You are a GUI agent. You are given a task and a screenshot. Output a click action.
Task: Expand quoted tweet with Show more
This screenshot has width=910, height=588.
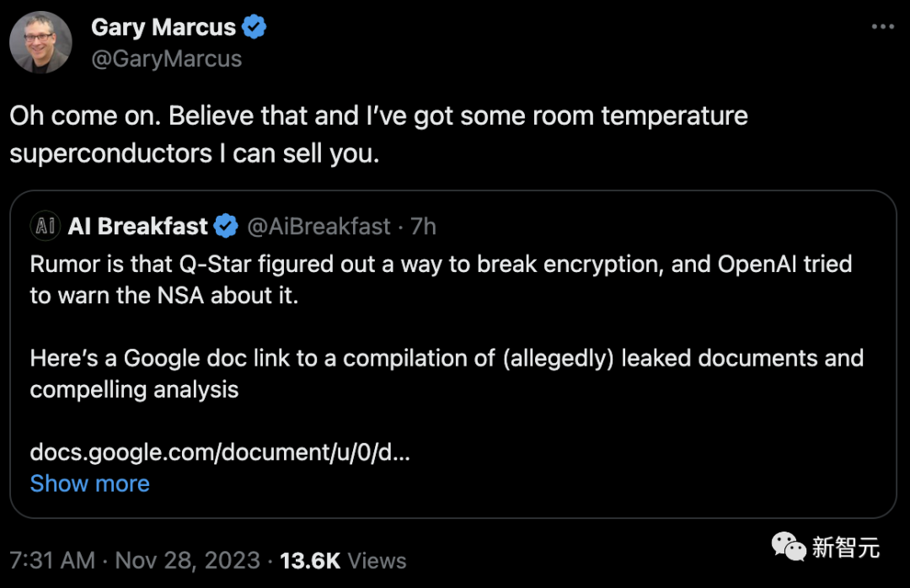tap(89, 484)
